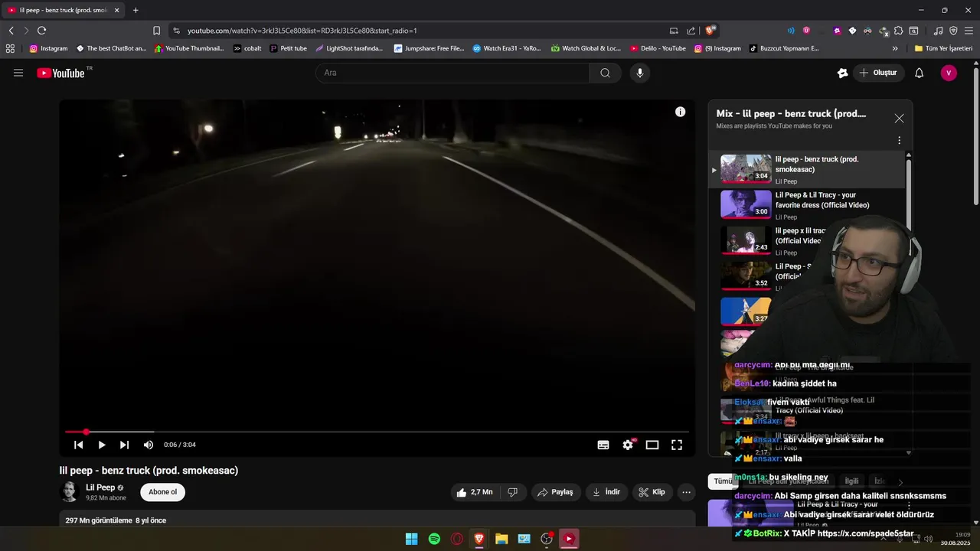
Task: Open File Explorer from the taskbar
Action: coord(501,539)
